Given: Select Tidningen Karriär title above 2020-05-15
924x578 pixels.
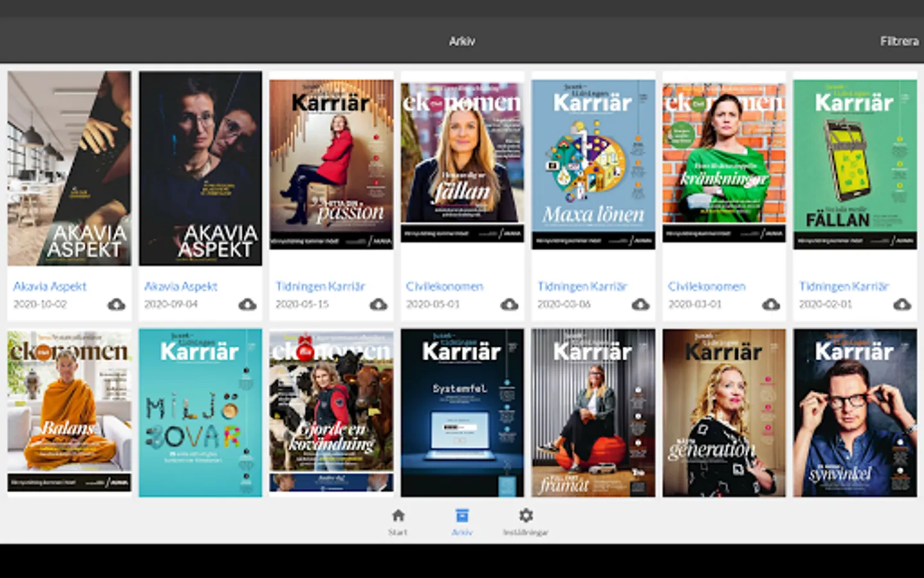Looking at the screenshot, I should point(320,286).
